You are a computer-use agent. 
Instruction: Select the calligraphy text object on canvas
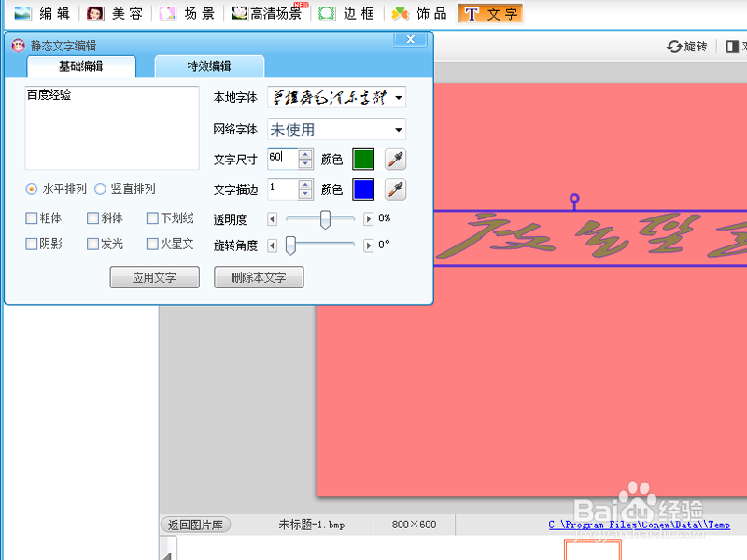(590, 238)
